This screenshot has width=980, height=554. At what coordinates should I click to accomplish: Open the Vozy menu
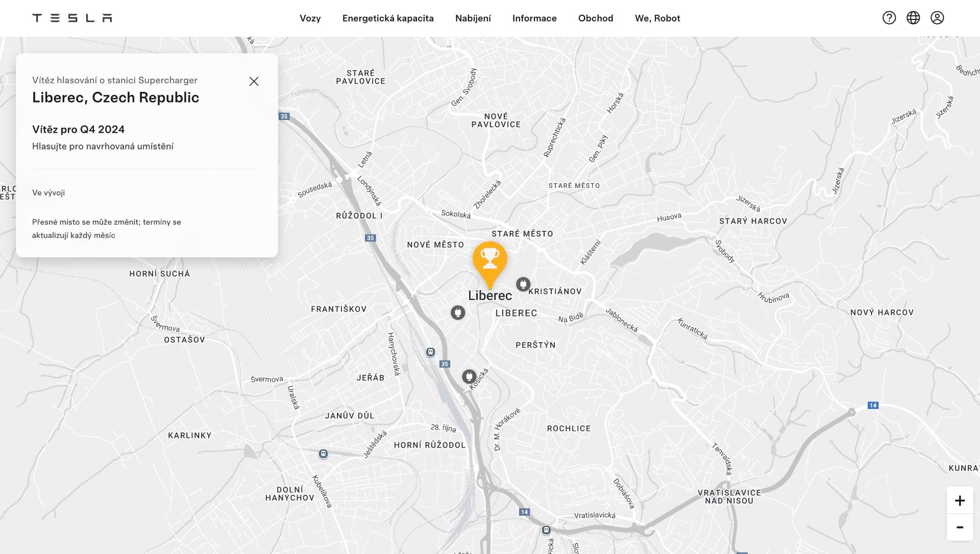click(310, 18)
